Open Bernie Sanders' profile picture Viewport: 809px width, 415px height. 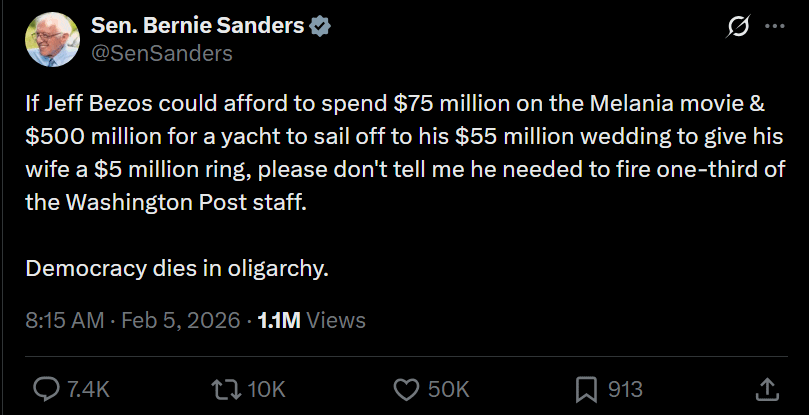[54, 40]
